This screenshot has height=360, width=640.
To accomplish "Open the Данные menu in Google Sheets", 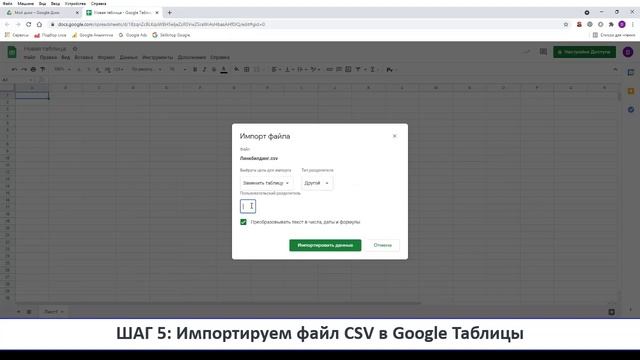I will (x=129, y=58).
